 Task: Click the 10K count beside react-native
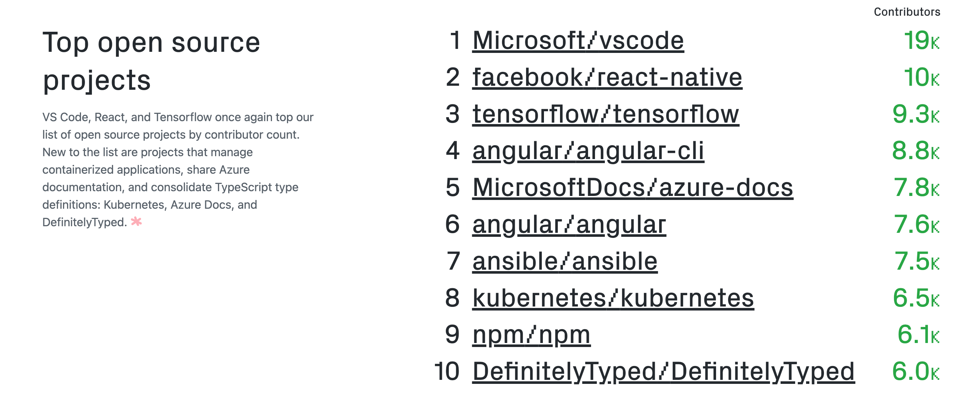point(921,78)
